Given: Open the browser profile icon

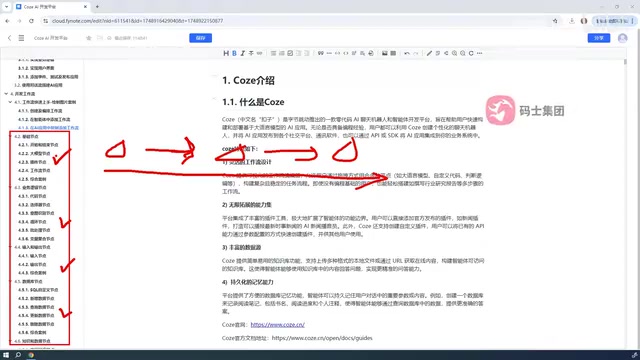Looking at the screenshot, I should [x=584, y=21].
